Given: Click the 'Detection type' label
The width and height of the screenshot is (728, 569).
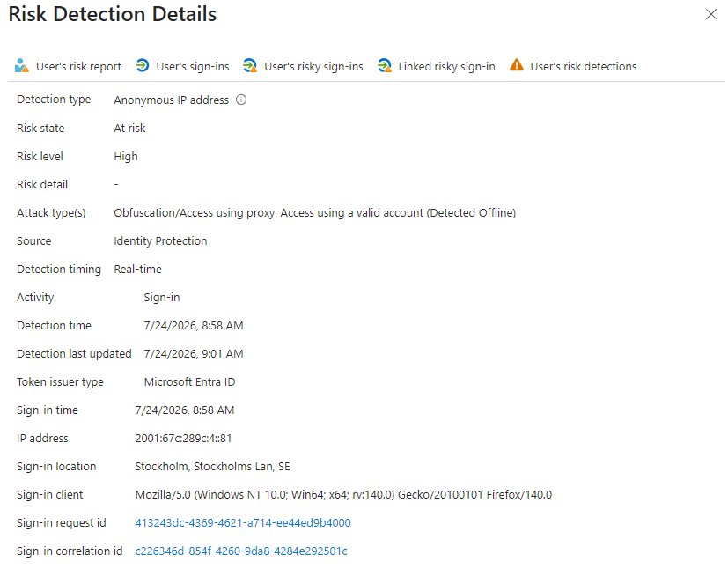Looking at the screenshot, I should coord(54,100).
